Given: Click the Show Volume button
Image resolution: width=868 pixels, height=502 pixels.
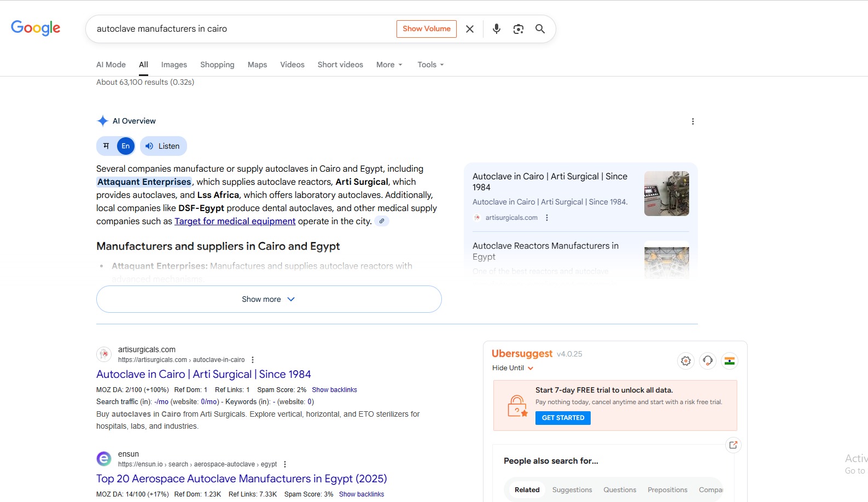Looking at the screenshot, I should tap(427, 29).
